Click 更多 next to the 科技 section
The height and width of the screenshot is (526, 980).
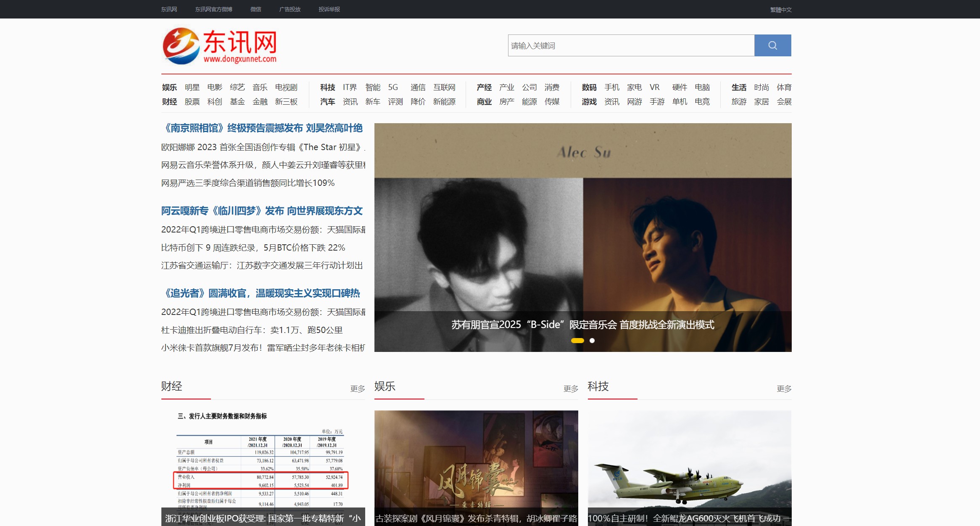(x=784, y=389)
